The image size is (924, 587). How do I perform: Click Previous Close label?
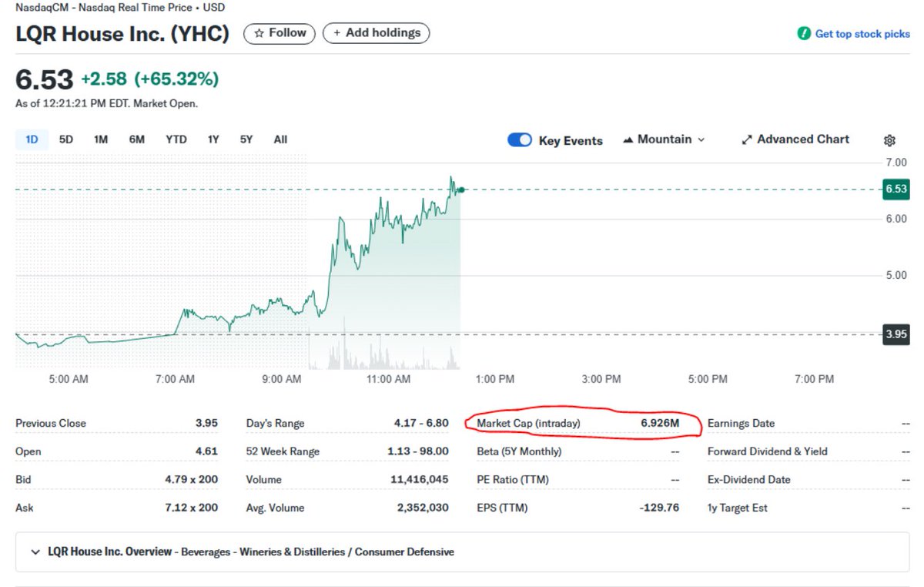click(x=51, y=423)
